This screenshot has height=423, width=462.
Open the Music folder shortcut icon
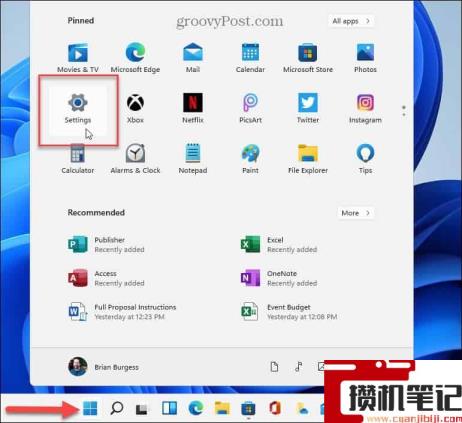299,367
